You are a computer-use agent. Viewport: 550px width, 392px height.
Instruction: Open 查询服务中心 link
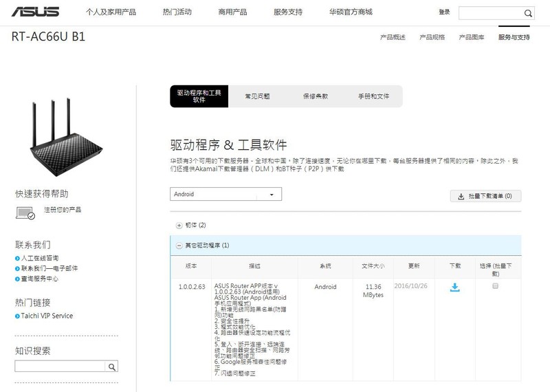pyautogui.click(x=39, y=279)
